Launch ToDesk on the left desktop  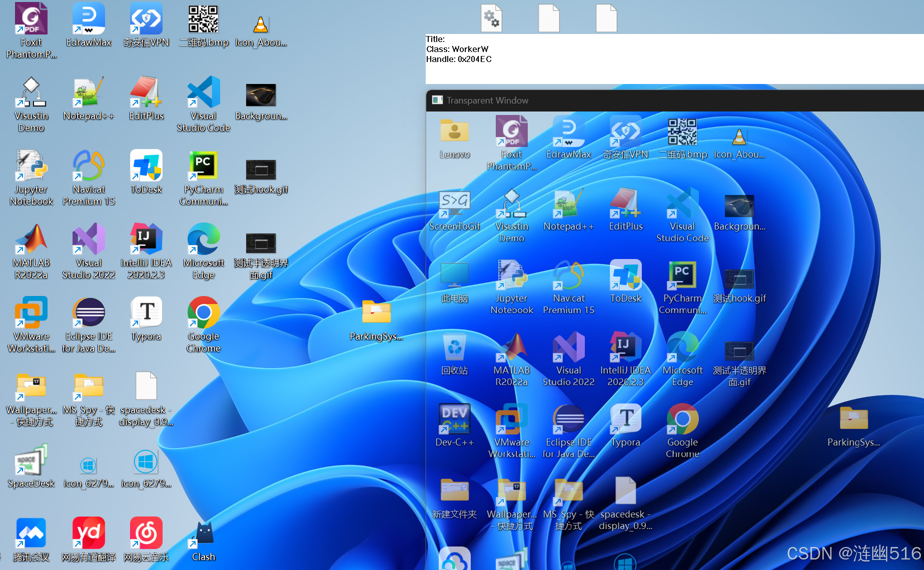(x=146, y=172)
